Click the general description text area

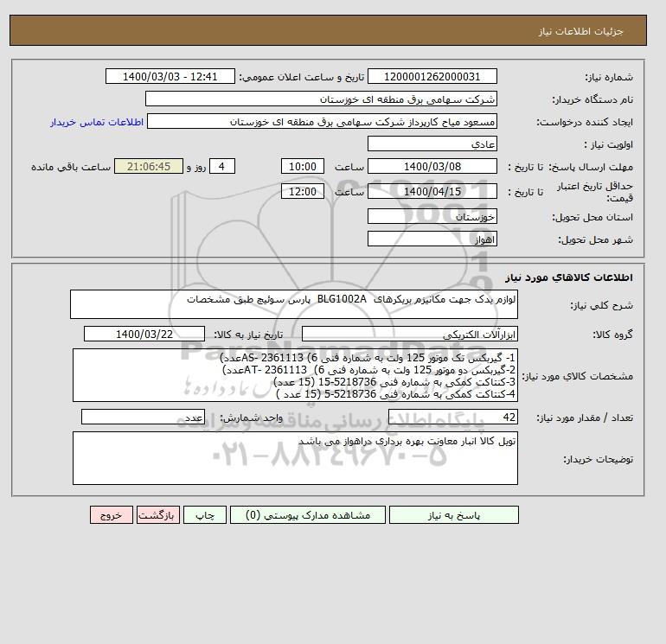click(x=294, y=304)
